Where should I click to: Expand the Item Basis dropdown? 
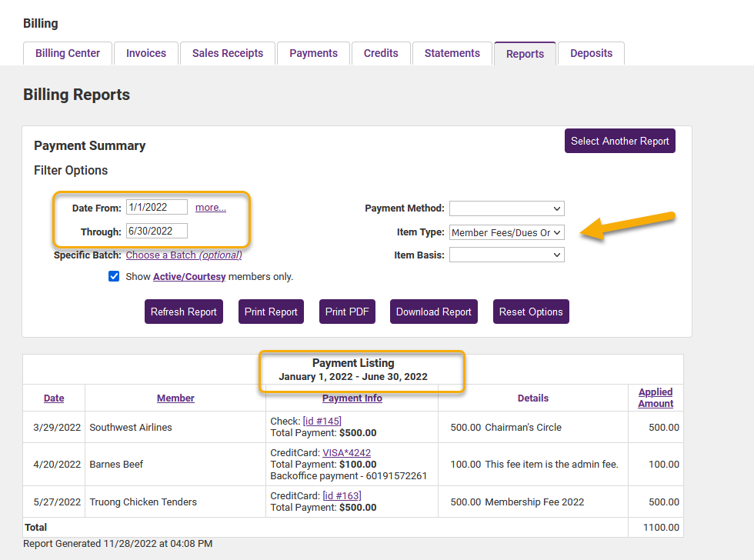[506, 255]
